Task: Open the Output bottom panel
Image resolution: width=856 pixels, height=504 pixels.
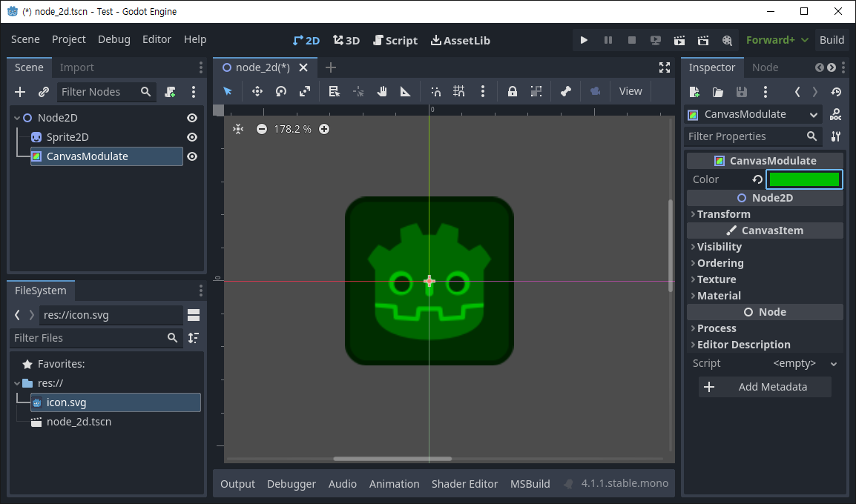Action: [237, 484]
